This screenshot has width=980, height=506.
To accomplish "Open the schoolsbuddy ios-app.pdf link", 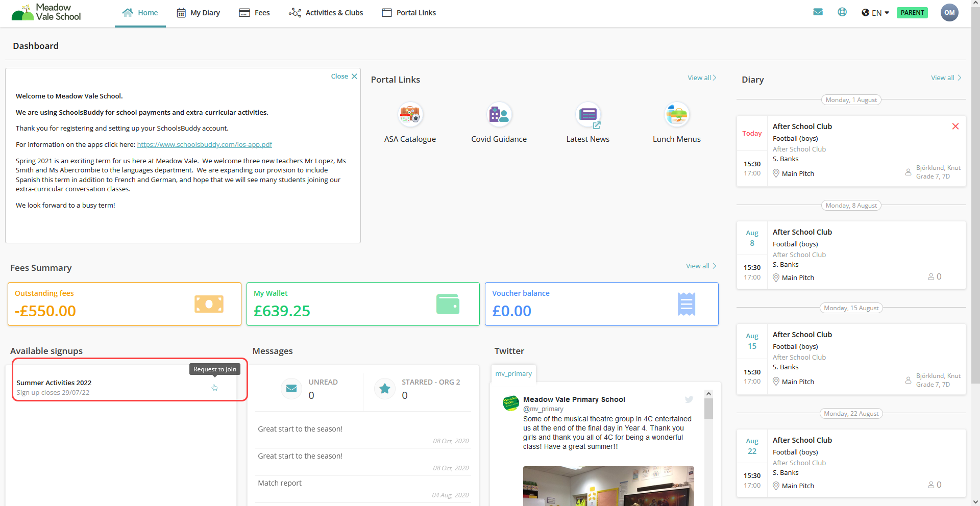I will coord(205,145).
